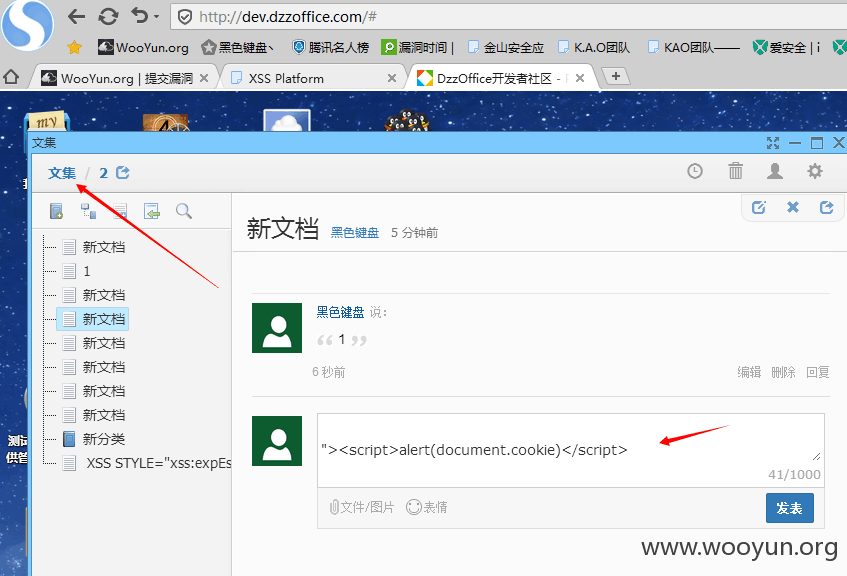Close the XSS Platform tab
The height and width of the screenshot is (576, 847).
pos(392,78)
